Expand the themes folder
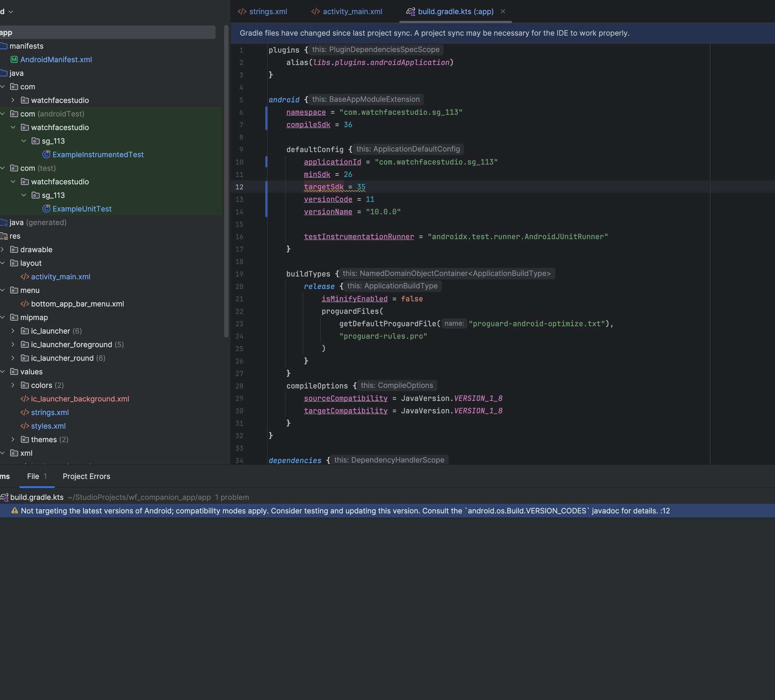Image resolution: width=775 pixels, height=700 pixels. 13,440
